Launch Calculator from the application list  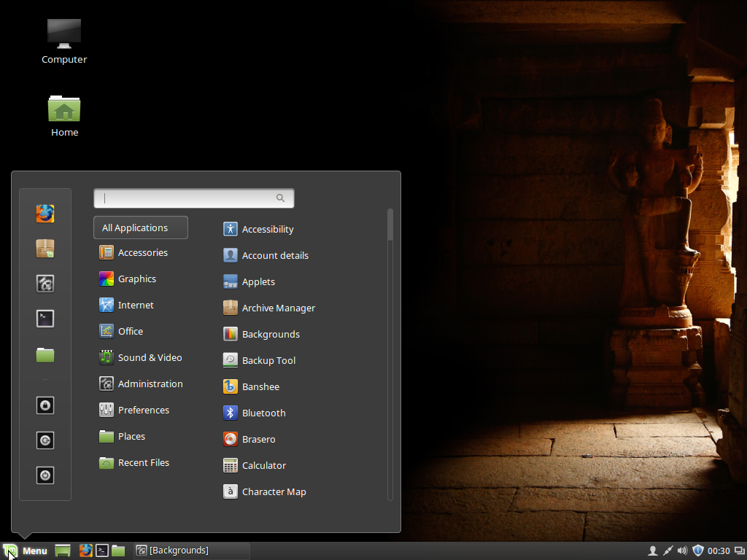(263, 465)
